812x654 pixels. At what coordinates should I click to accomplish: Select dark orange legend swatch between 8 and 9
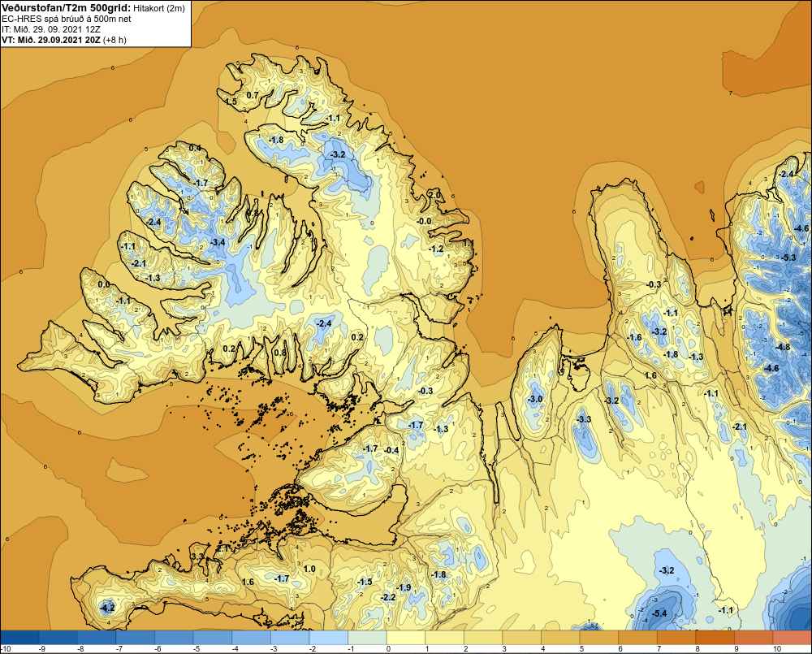[715, 638]
